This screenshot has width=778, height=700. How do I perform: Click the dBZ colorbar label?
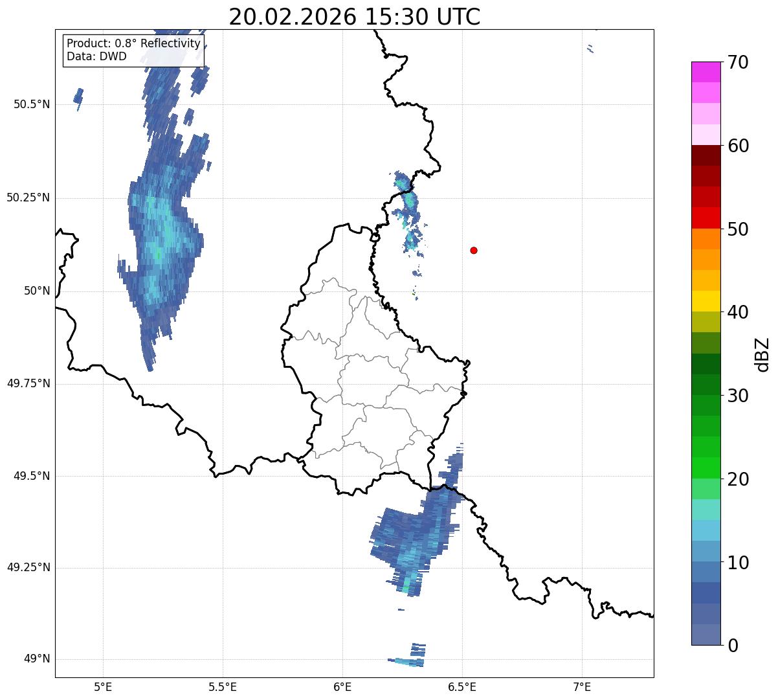click(762, 354)
